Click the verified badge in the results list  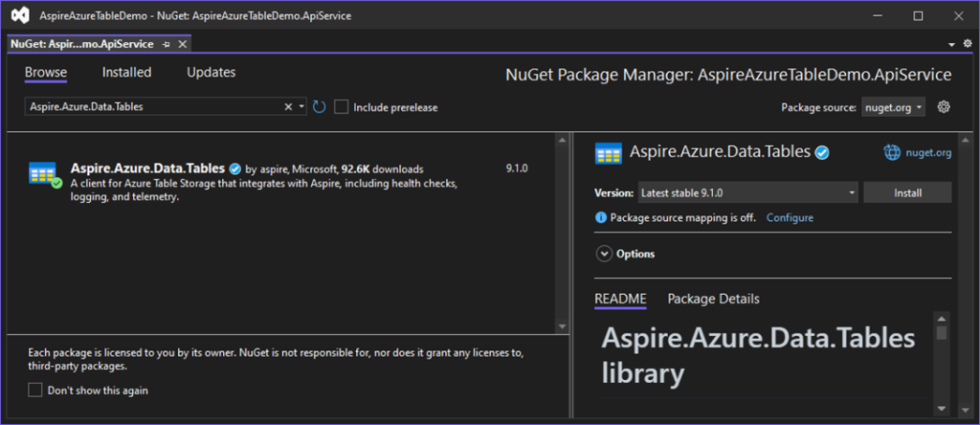(x=235, y=168)
